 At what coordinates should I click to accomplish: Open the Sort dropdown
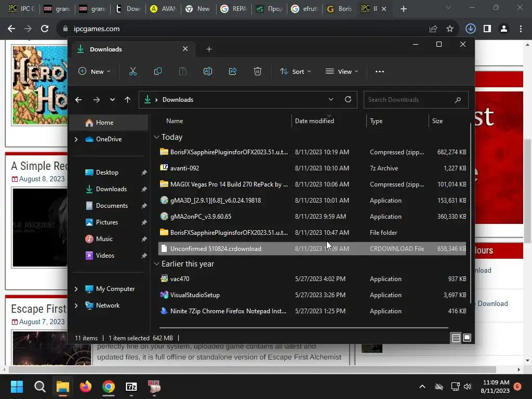click(x=296, y=72)
